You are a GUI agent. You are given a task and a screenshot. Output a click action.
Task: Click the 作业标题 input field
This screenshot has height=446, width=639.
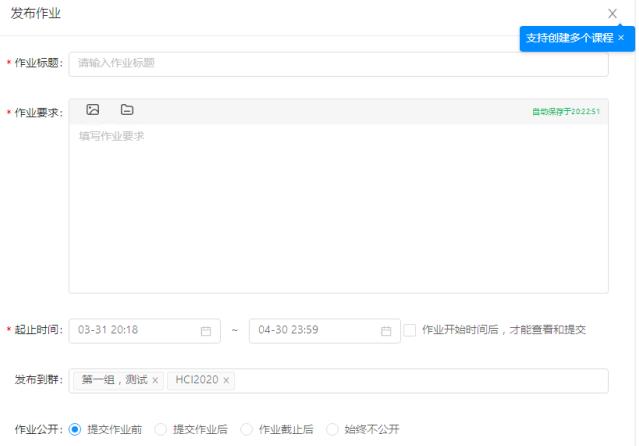(338, 63)
